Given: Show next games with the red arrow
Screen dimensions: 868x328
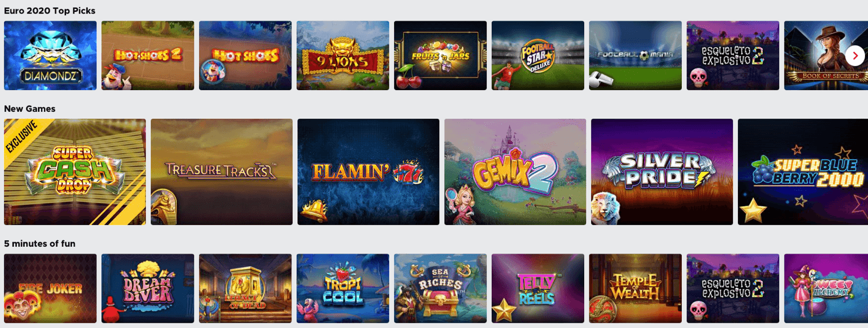Looking at the screenshot, I should [855, 55].
